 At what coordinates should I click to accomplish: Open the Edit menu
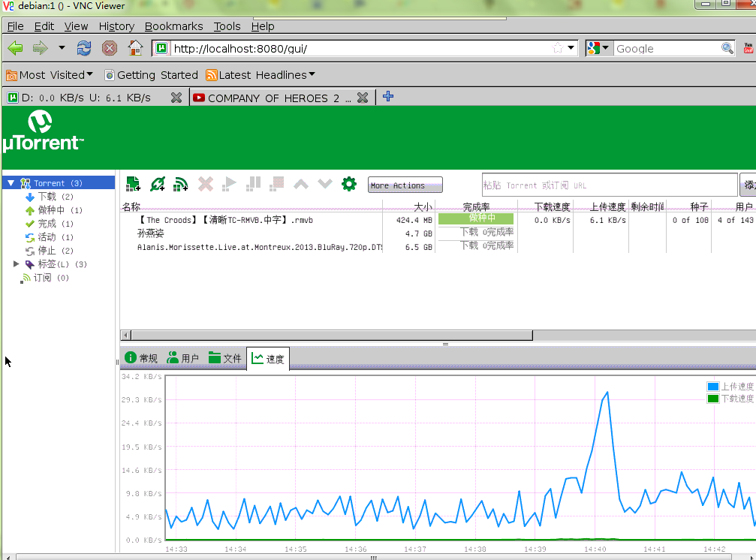(x=44, y=26)
